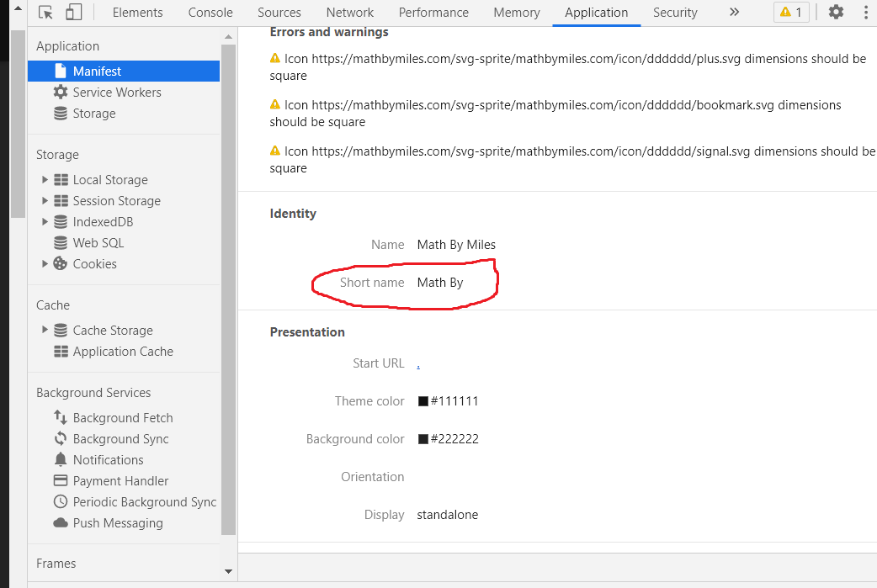
Task: Click the Session Storage table icon
Action: click(61, 201)
